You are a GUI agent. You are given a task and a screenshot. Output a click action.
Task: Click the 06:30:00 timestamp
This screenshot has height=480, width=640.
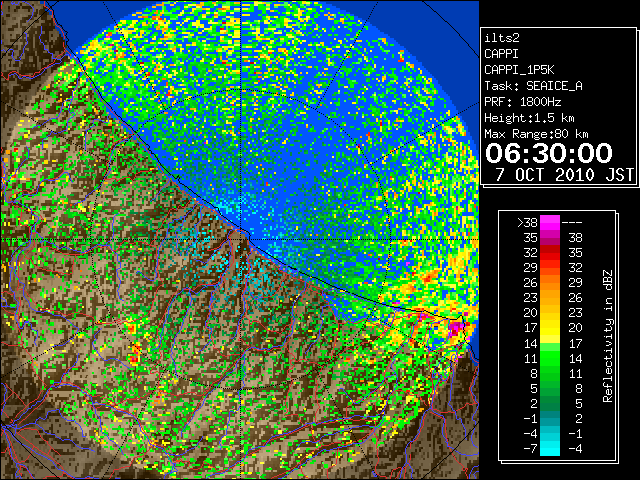[549, 153]
